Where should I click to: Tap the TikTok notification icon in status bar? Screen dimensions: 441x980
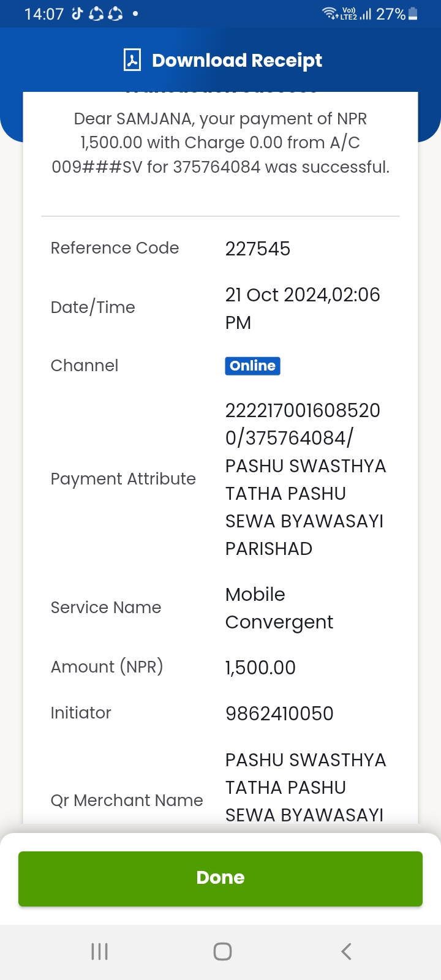tap(77, 13)
